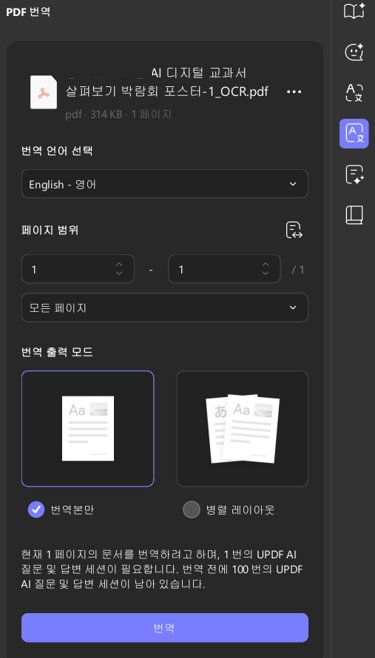The height and width of the screenshot is (658, 375).
Task: Increment the start page number
Action: coord(119,264)
